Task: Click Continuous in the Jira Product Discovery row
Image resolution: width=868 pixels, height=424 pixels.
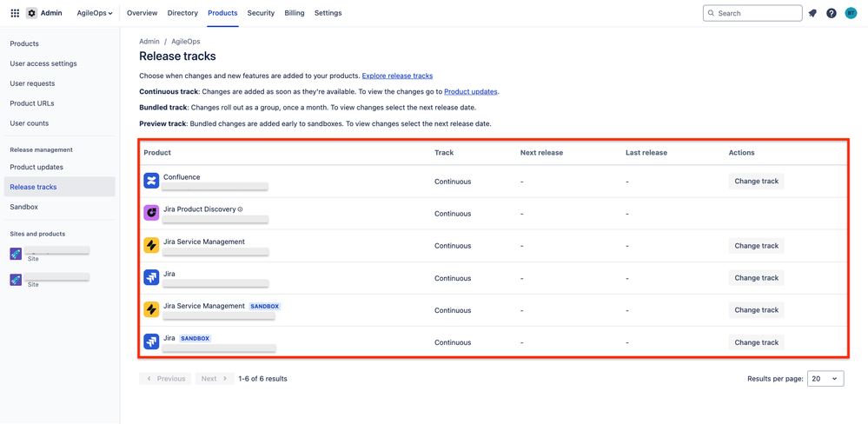Action: point(453,214)
